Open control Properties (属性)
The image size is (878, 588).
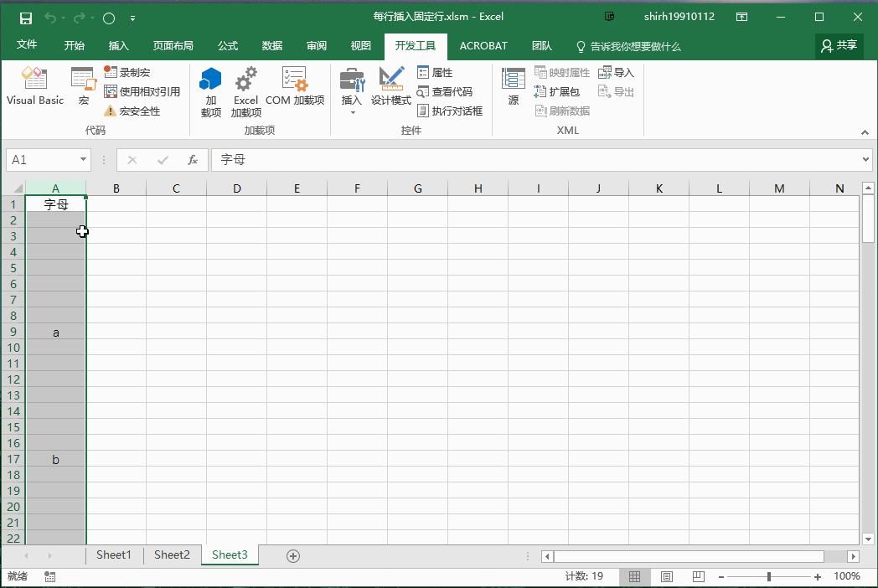[435, 72]
